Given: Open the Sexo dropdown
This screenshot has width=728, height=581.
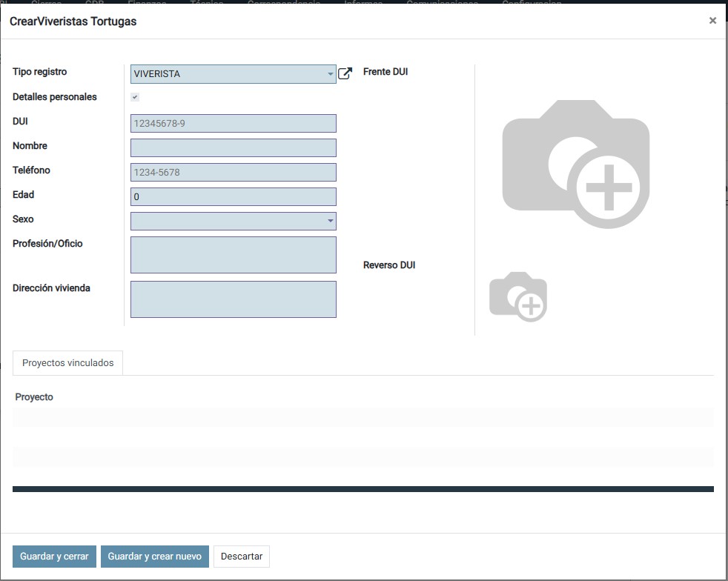Looking at the screenshot, I should pos(233,221).
